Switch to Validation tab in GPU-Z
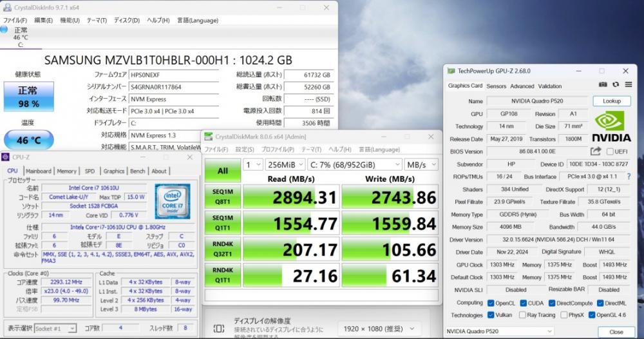Viewport: 644px width, 339px height. (550, 86)
